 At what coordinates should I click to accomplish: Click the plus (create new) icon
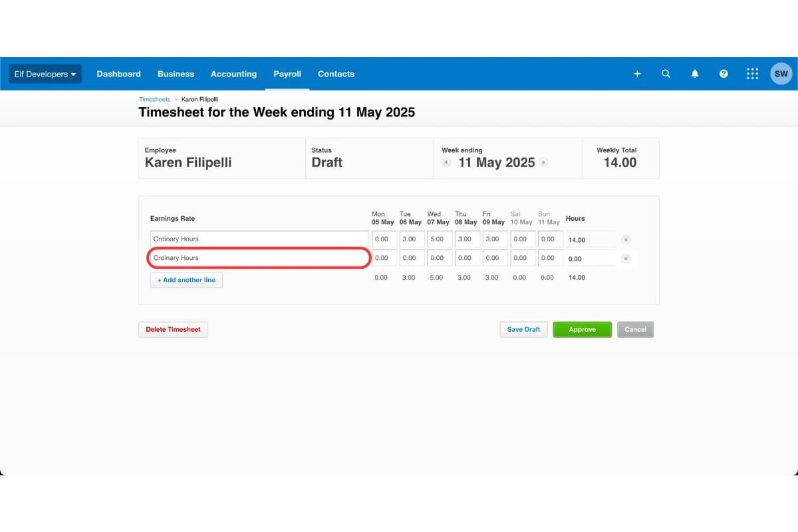[x=637, y=74]
